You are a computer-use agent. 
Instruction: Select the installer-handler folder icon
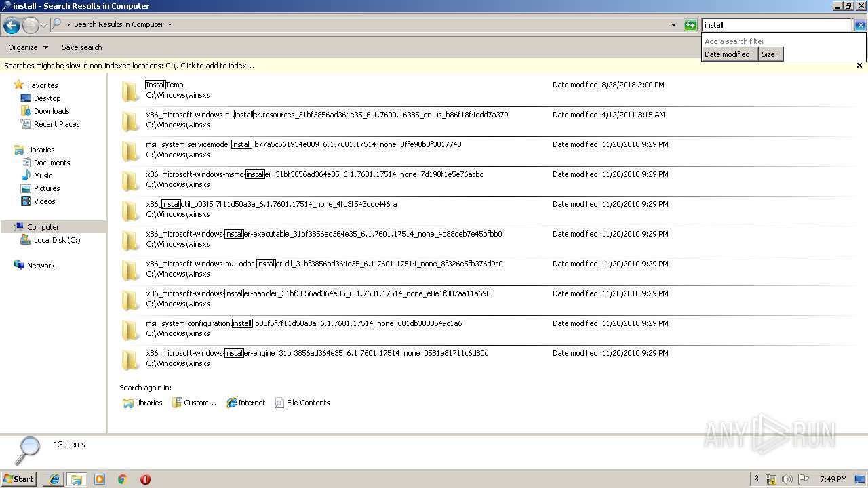(131, 300)
